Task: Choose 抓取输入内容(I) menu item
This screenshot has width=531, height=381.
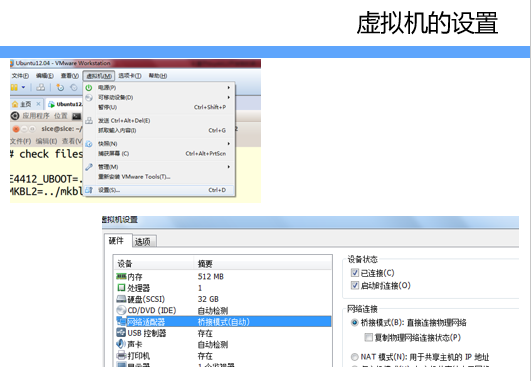Action: tap(159, 130)
